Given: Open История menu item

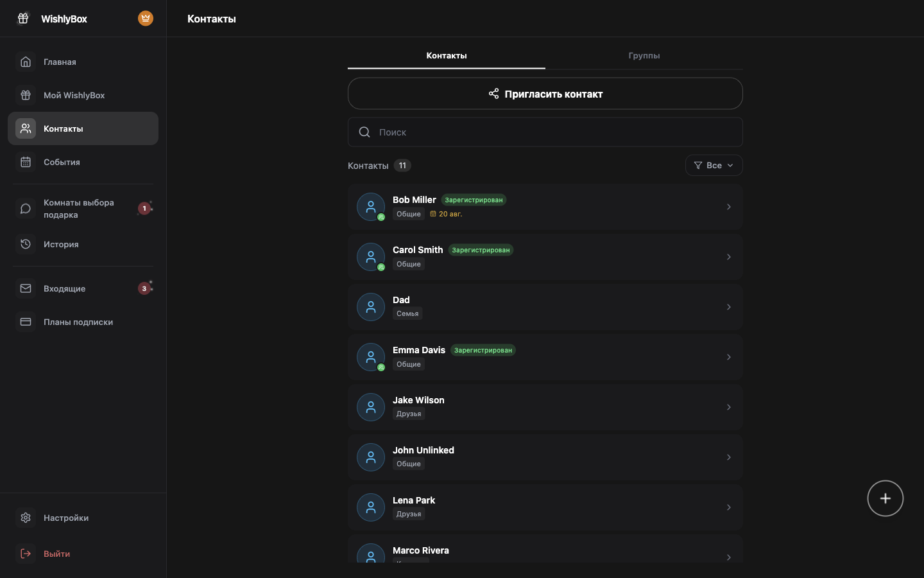Looking at the screenshot, I should (83, 244).
